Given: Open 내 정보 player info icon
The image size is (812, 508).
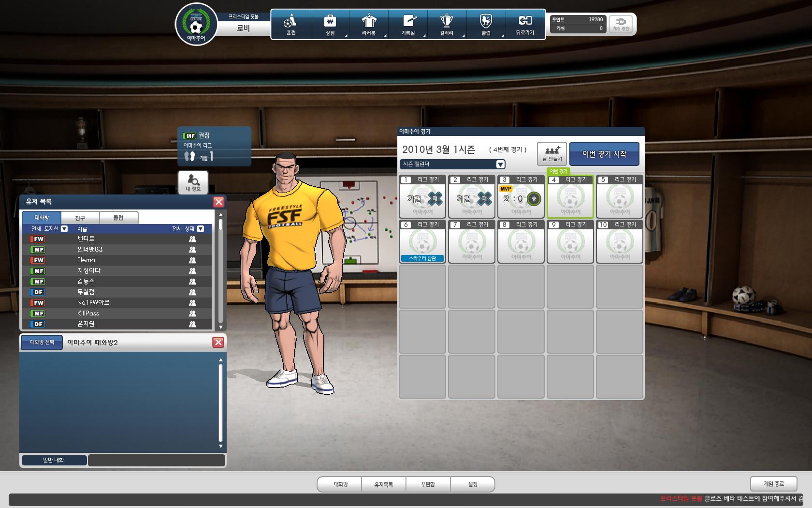Looking at the screenshot, I should tap(193, 182).
